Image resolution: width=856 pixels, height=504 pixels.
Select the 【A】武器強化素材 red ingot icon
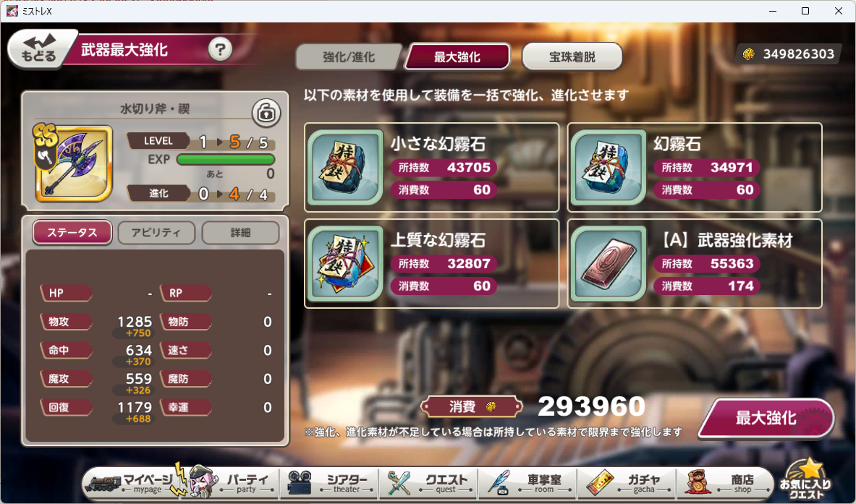[x=608, y=263]
